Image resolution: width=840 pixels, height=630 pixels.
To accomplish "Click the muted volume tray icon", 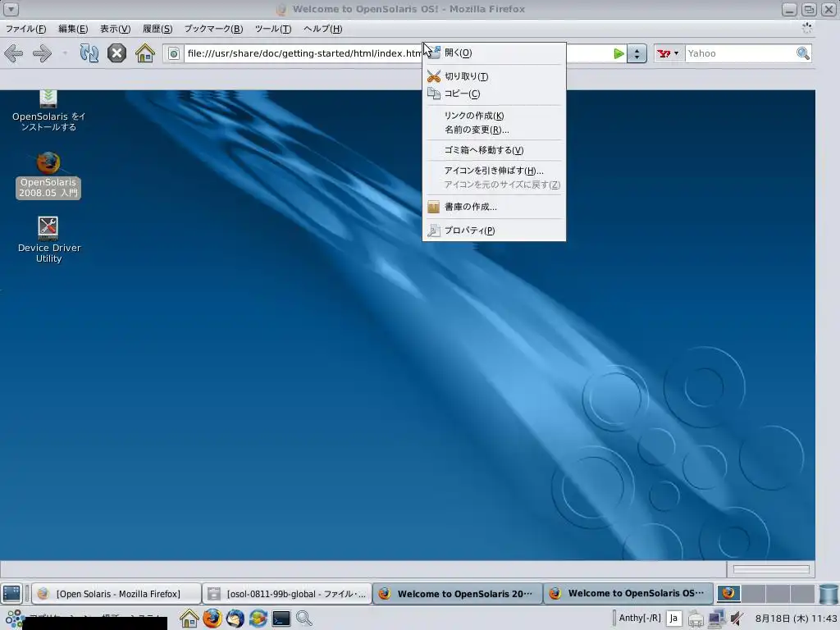I will pyautogui.click(x=737, y=619).
